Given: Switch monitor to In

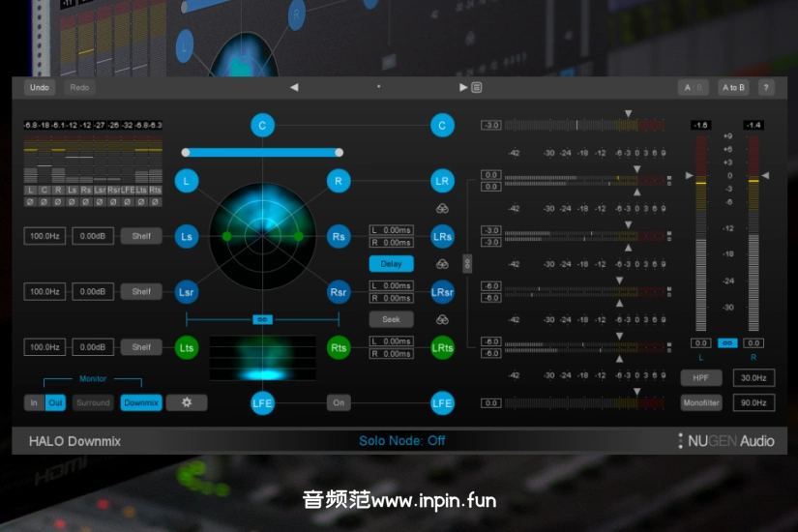Looking at the screenshot, I should click(34, 402).
